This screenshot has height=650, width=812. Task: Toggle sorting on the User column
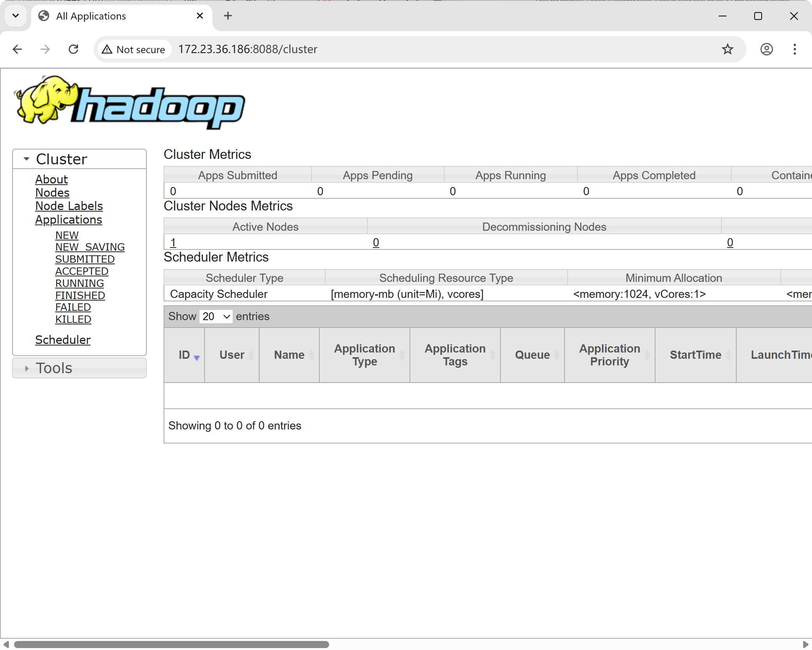point(231,354)
